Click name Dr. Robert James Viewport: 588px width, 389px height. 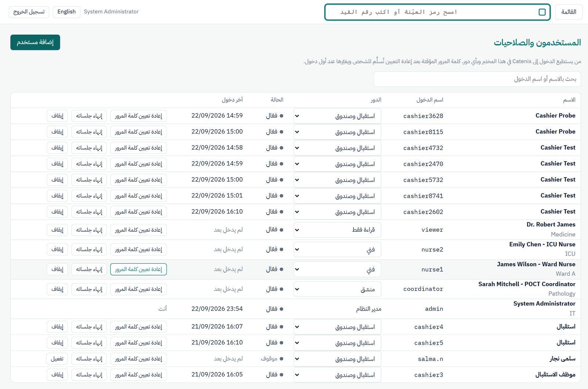click(551, 225)
